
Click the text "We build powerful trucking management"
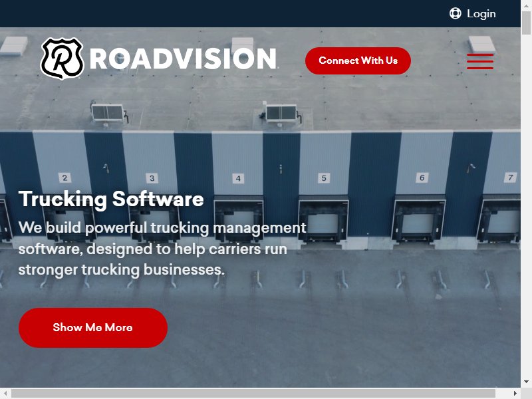162,227
